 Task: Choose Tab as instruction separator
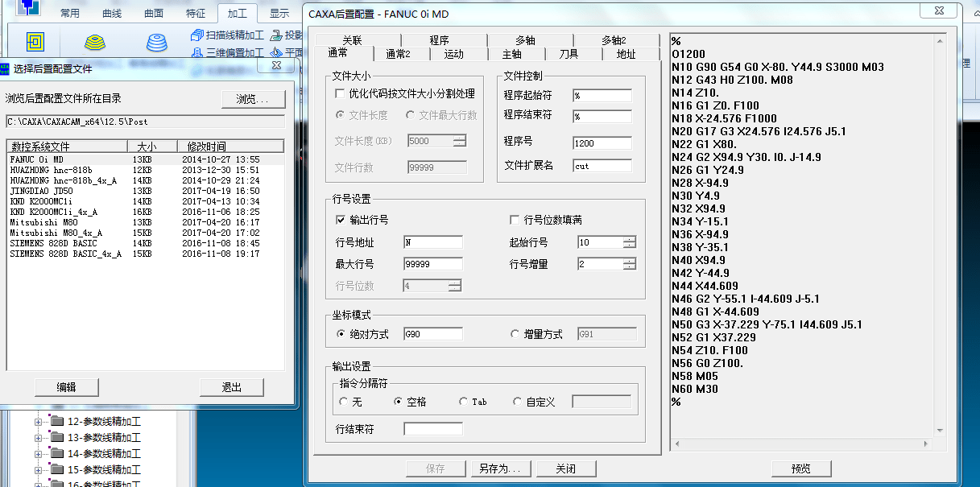point(463,402)
